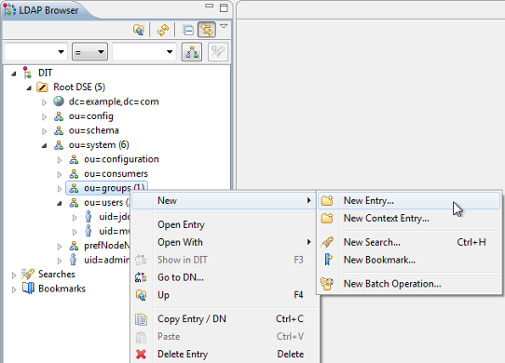Open the quick search attribute combo box

click(36, 52)
